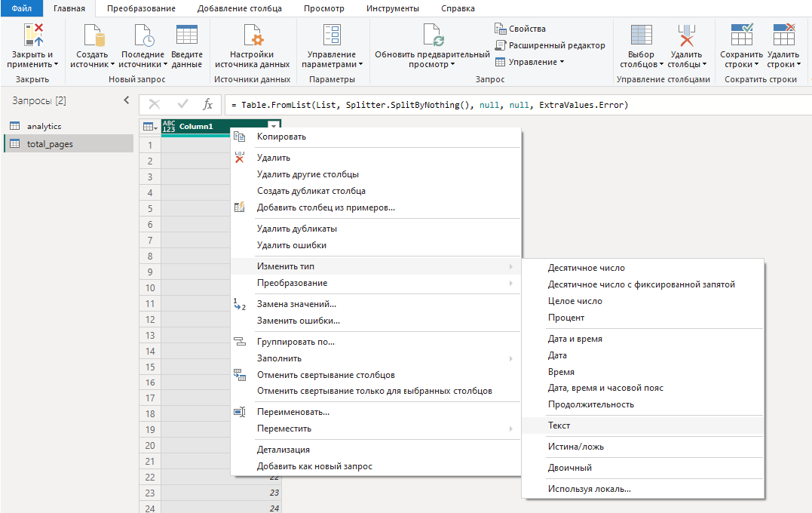Click the Recent Sources icon
Image resolution: width=812 pixels, height=513 pixels.
coord(143,35)
